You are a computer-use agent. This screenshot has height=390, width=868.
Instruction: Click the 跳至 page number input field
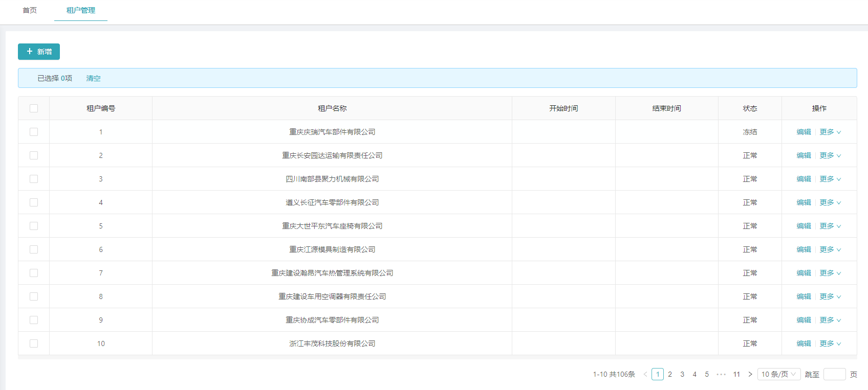pyautogui.click(x=834, y=374)
